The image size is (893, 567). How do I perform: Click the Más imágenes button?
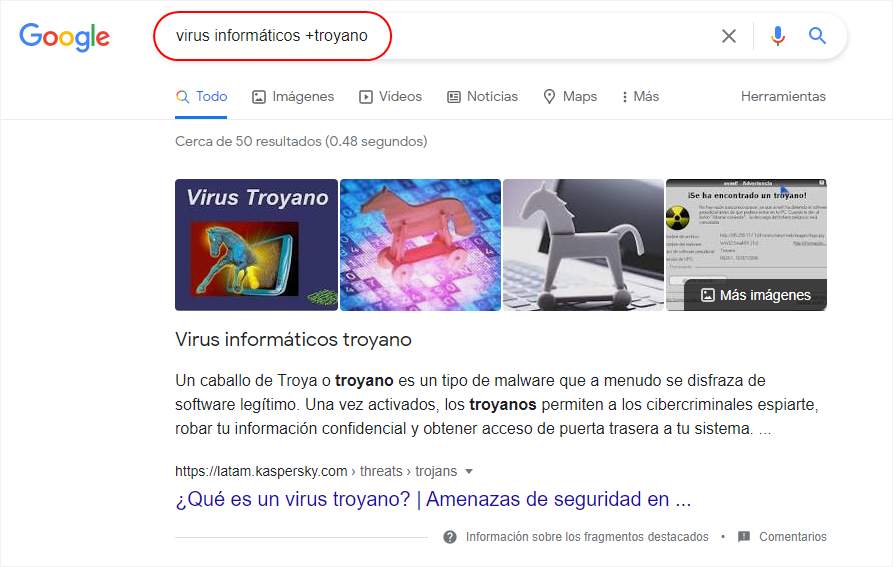(x=755, y=295)
